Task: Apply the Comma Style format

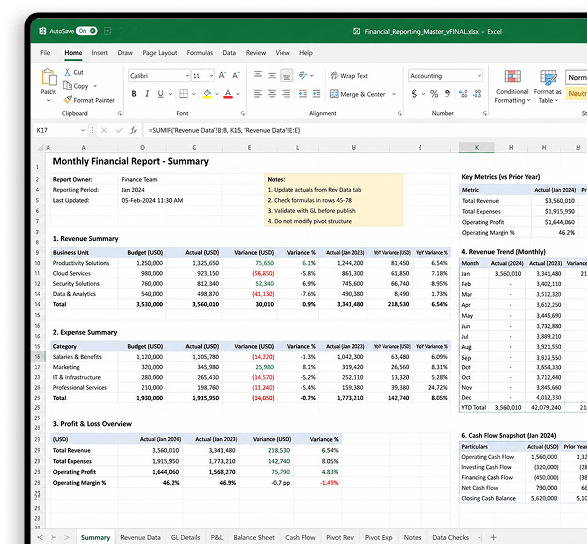Action: coord(447,94)
